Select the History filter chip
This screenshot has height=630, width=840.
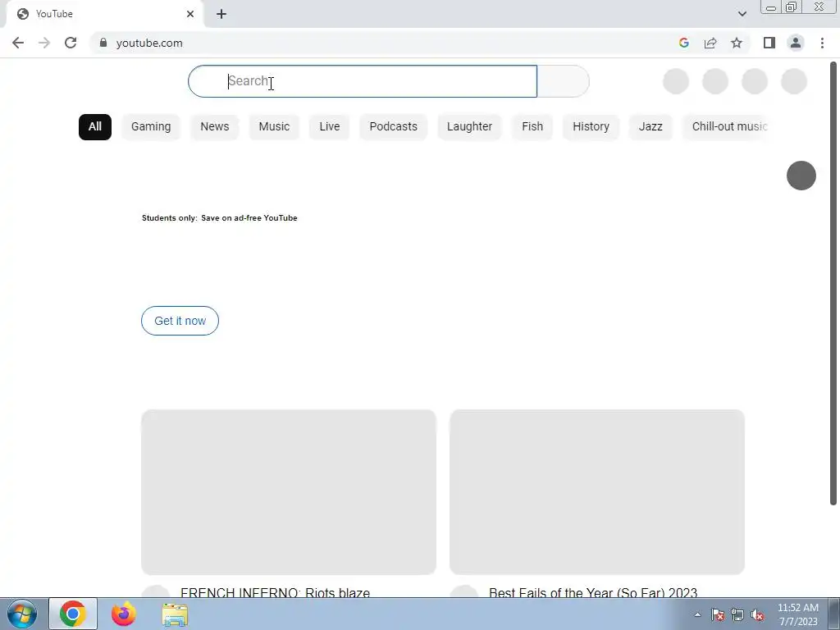[591, 127]
